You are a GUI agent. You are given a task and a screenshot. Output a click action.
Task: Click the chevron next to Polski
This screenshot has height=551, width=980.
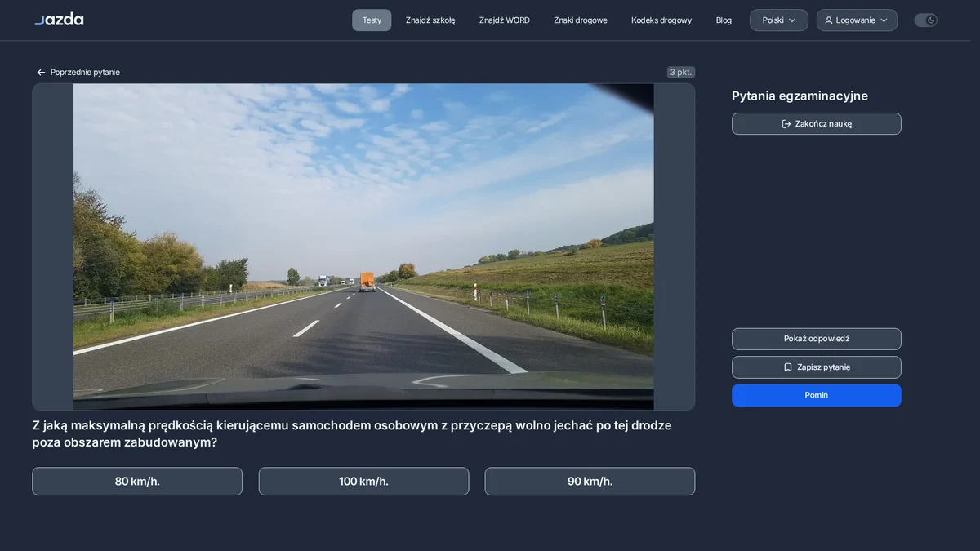(792, 20)
